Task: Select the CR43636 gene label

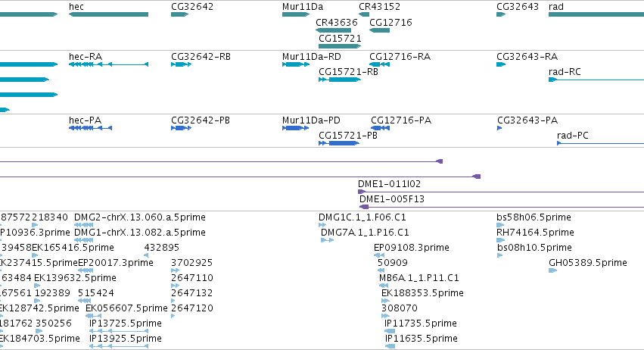Action: (337, 22)
